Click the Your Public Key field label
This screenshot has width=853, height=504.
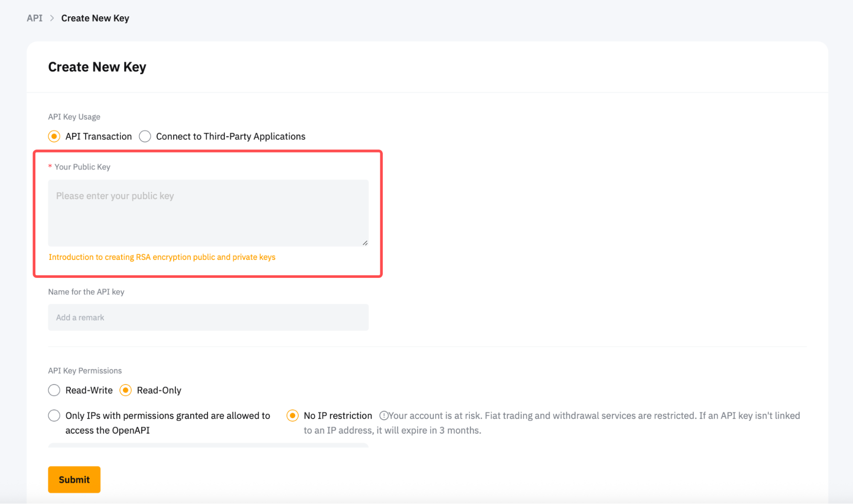click(82, 167)
